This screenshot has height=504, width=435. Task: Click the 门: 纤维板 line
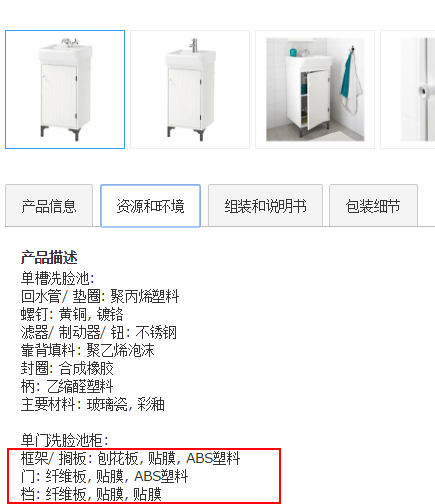(105, 477)
